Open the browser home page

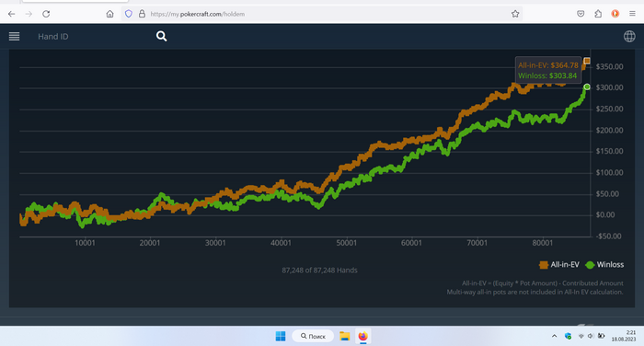pyautogui.click(x=109, y=14)
